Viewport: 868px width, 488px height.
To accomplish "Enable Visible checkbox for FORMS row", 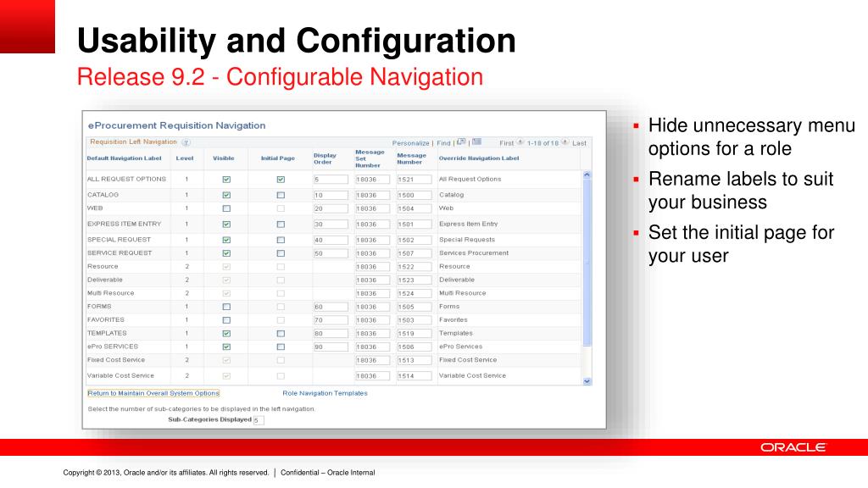I will [x=226, y=307].
